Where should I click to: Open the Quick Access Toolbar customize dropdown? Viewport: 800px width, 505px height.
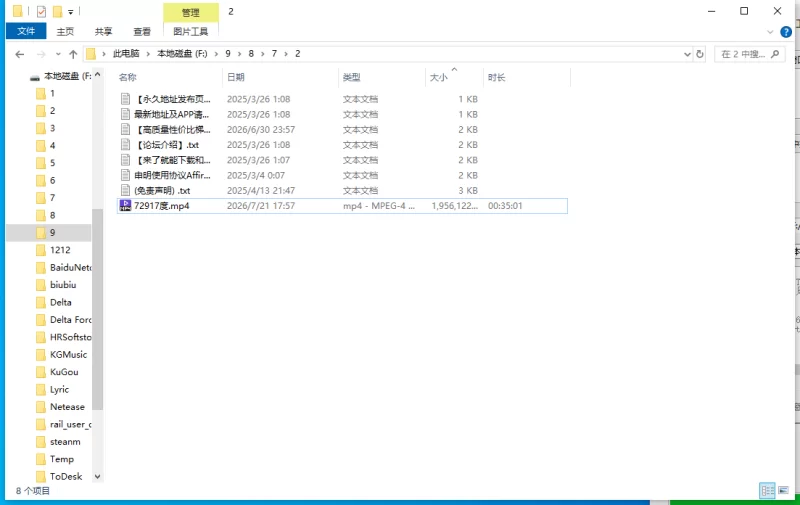pos(70,12)
